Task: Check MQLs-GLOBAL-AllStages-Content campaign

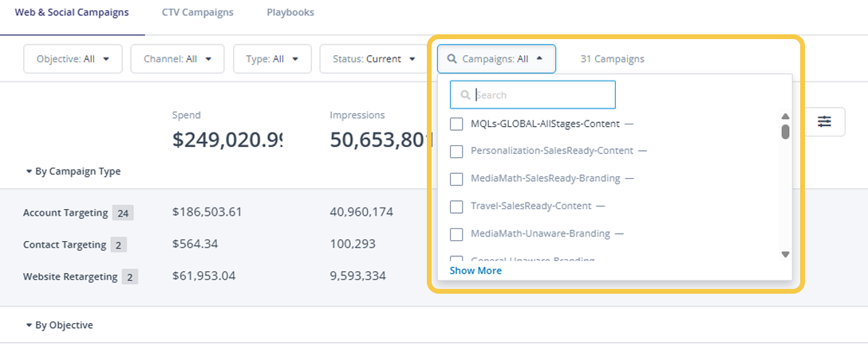Action: click(456, 124)
